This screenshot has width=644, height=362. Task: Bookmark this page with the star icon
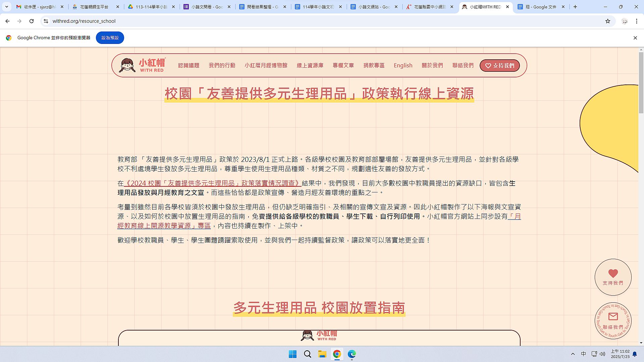pos(608,21)
